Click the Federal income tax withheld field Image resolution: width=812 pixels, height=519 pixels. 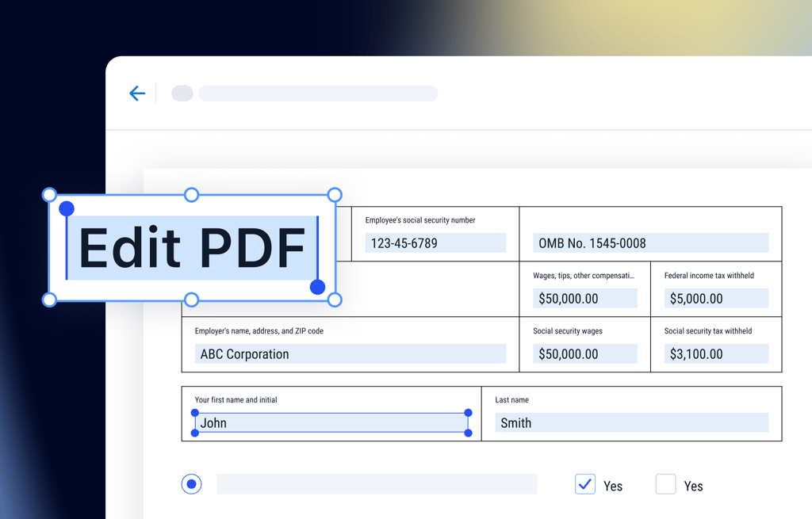pos(715,299)
